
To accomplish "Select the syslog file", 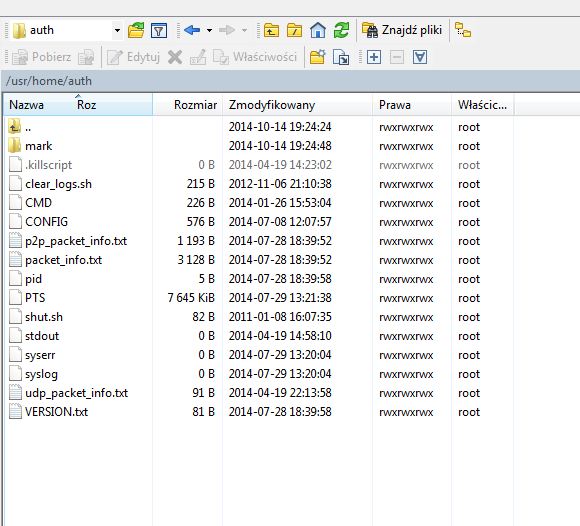I will [259, 374].
